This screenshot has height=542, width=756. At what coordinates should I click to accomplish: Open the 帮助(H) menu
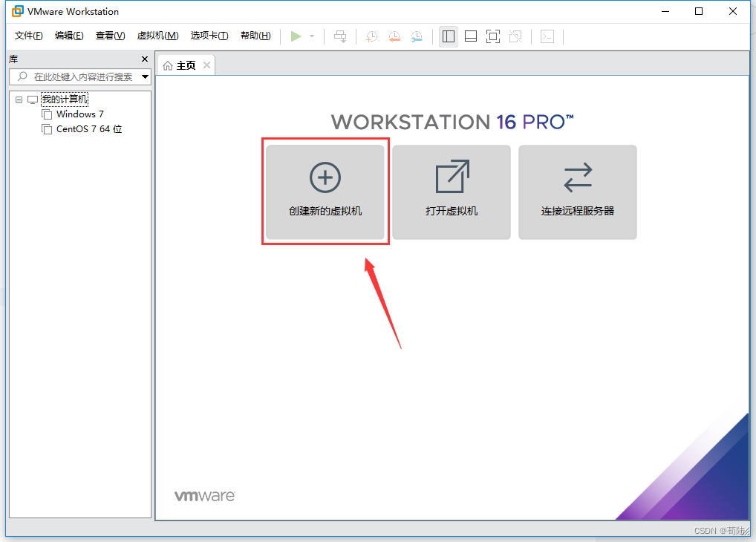click(x=255, y=36)
